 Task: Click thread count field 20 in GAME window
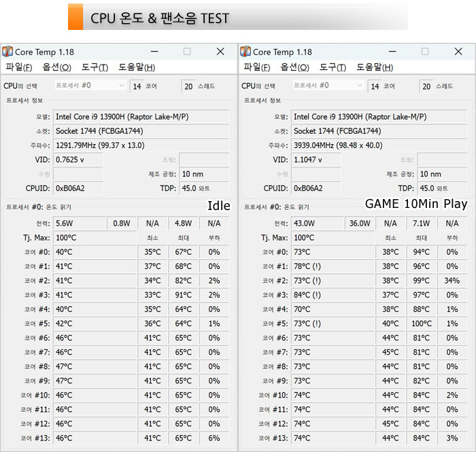pos(426,86)
